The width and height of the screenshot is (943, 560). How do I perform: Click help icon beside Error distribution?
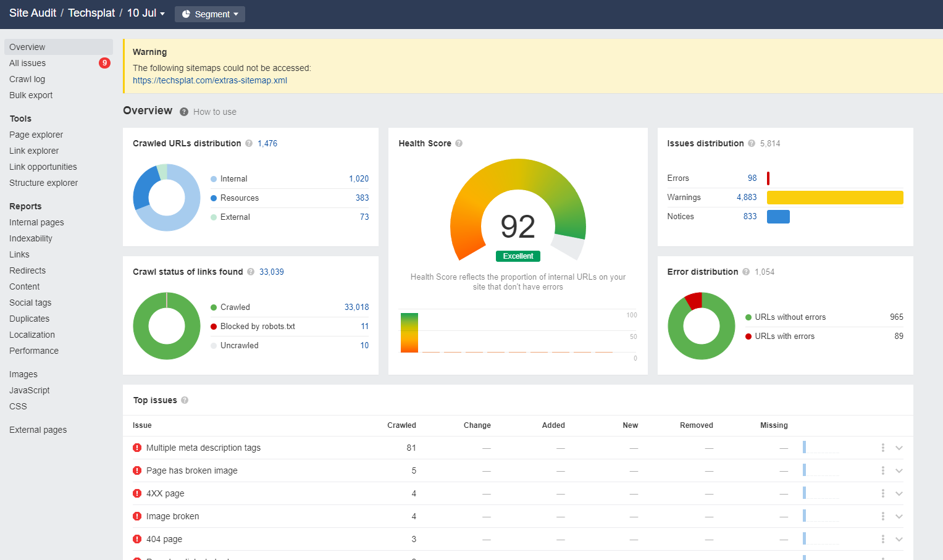pyautogui.click(x=746, y=272)
